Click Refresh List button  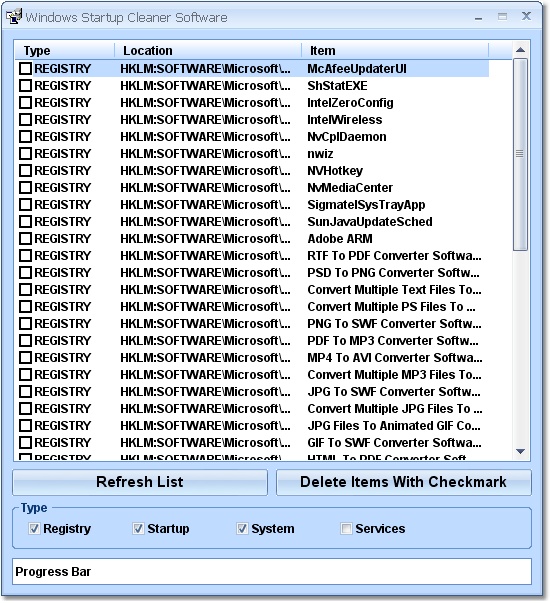[x=140, y=482]
